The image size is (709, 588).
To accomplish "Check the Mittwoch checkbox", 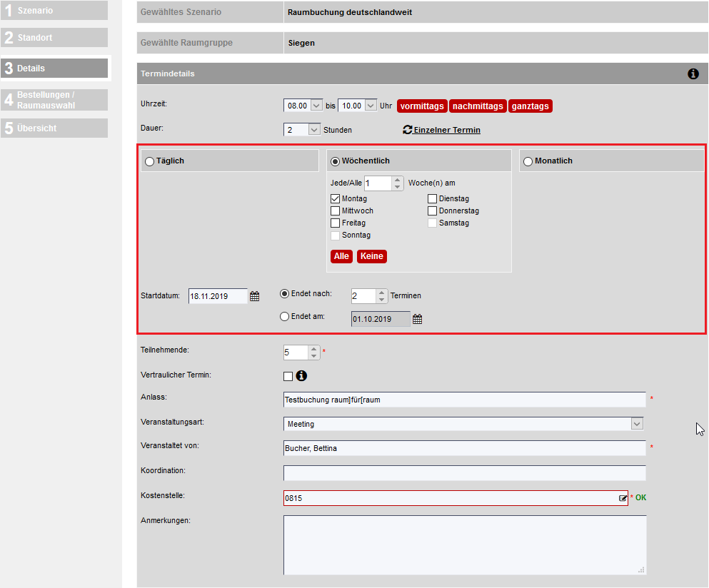I will click(x=335, y=211).
